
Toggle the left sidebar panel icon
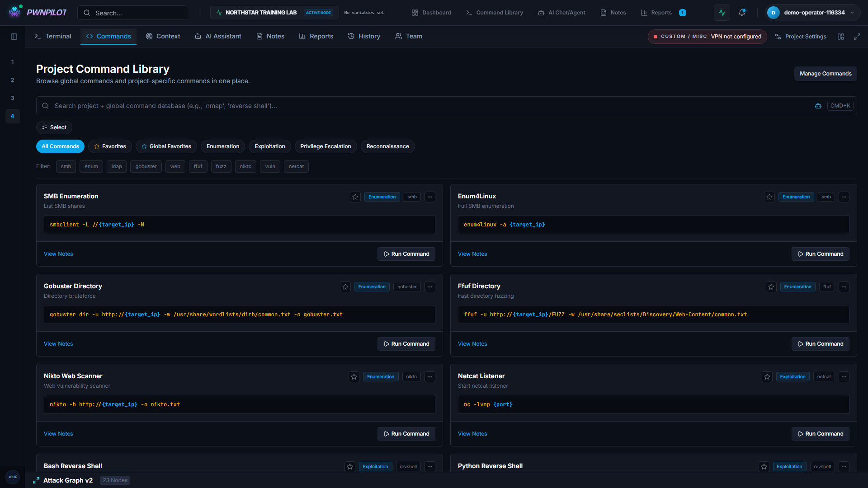point(14,37)
